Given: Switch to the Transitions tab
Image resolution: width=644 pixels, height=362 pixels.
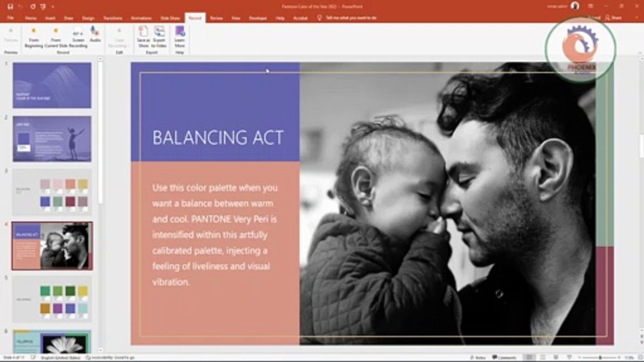Looking at the screenshot, I should pyautogui.click(x=113, y=18).
